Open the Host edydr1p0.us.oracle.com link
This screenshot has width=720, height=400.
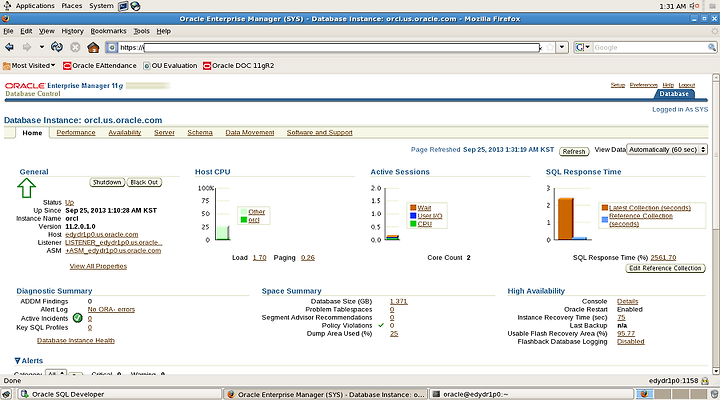101,234
